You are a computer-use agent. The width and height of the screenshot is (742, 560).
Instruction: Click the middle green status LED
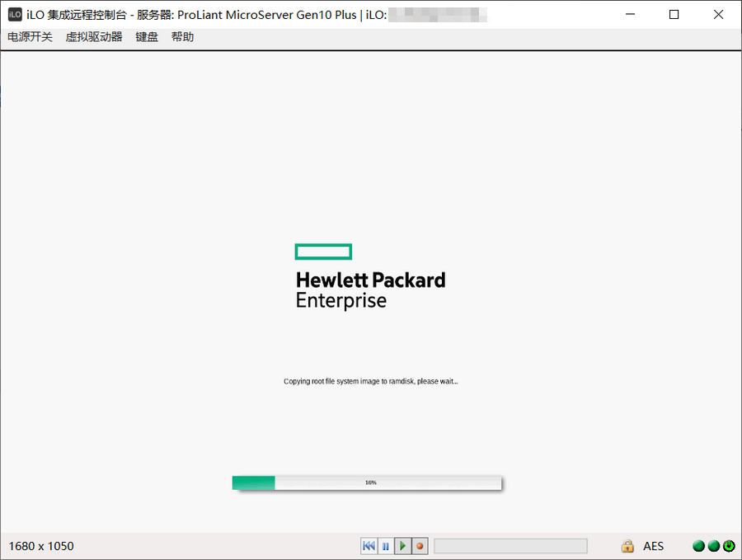coord(713,546)
